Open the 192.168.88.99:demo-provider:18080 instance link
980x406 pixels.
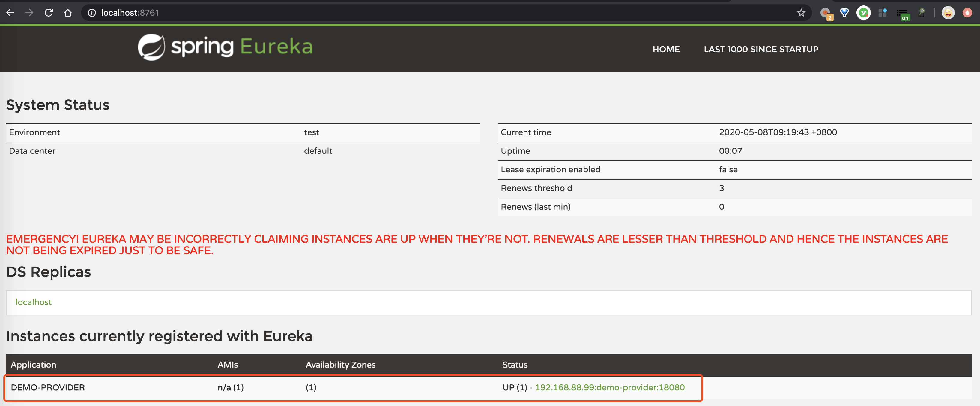[x=609, y=387]
